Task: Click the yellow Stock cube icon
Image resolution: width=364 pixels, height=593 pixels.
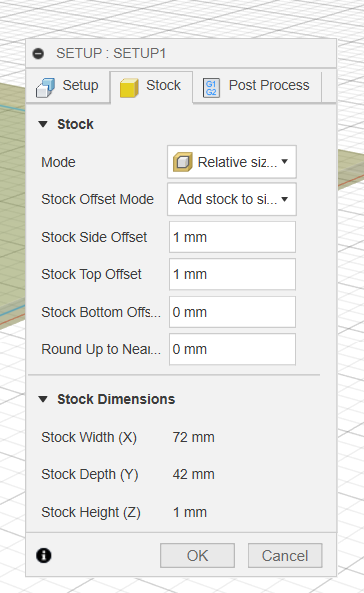Action: 129,88
